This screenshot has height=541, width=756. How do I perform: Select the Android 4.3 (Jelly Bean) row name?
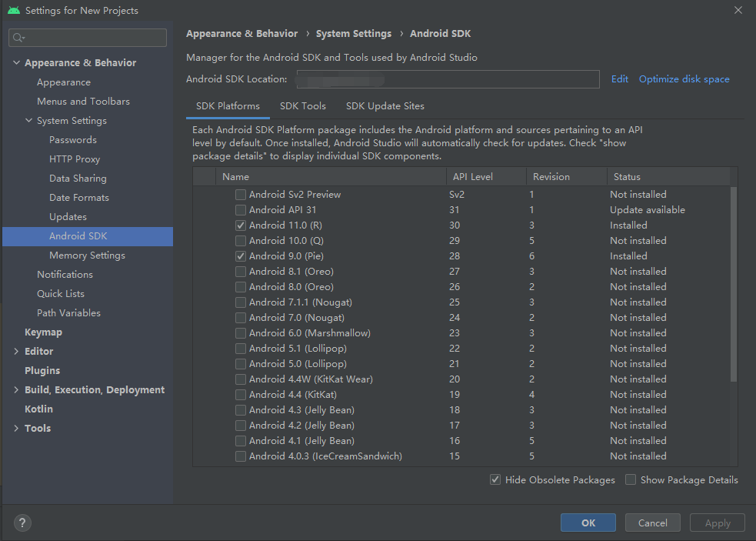click(301, 410)
